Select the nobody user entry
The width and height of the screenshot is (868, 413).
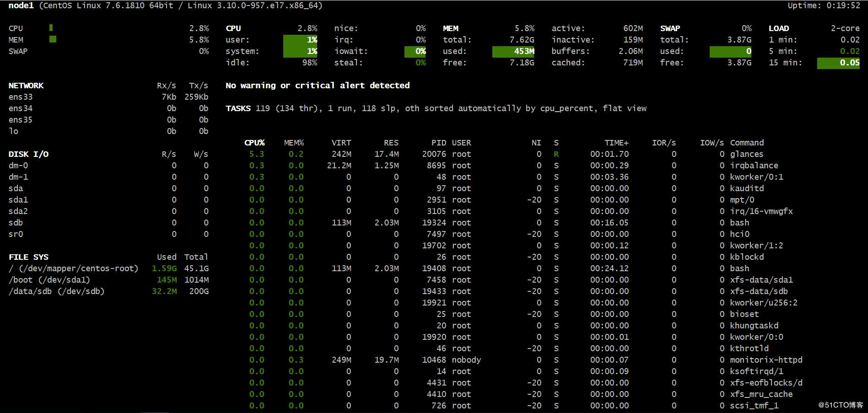(x=466, y=360)
